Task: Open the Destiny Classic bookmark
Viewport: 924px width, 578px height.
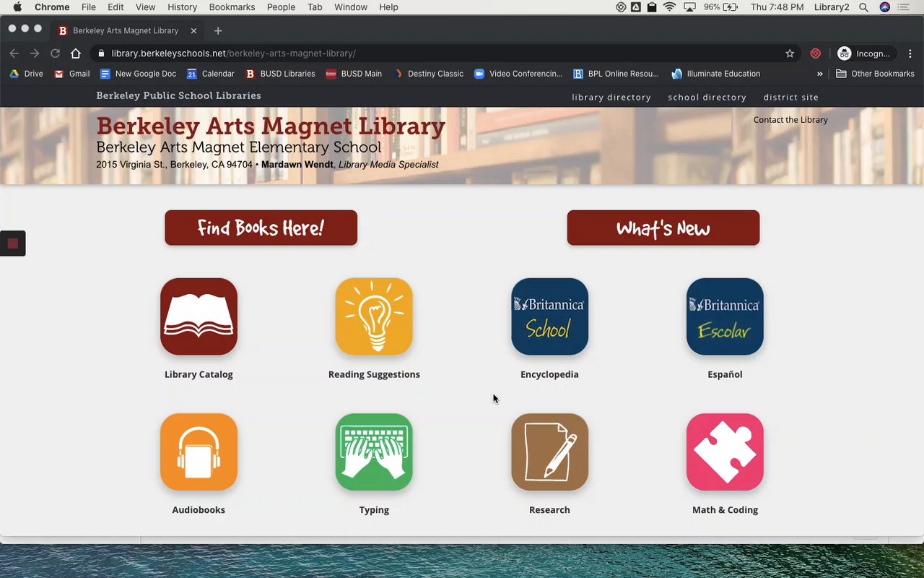Action: coord(428,74)
